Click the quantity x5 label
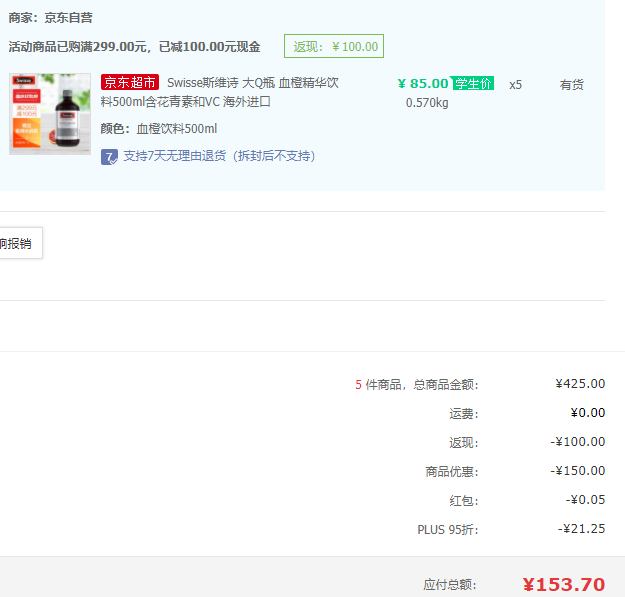 point(515,85)
